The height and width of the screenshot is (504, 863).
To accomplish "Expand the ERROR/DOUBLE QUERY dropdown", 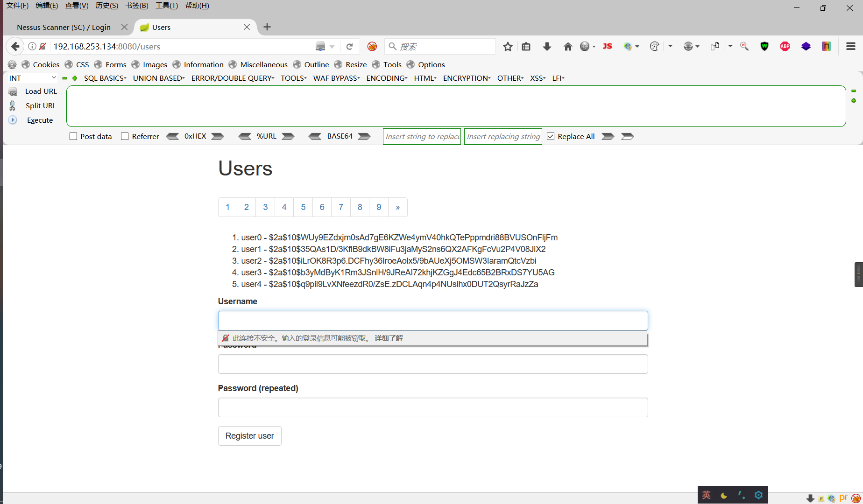I will (233, 78).
